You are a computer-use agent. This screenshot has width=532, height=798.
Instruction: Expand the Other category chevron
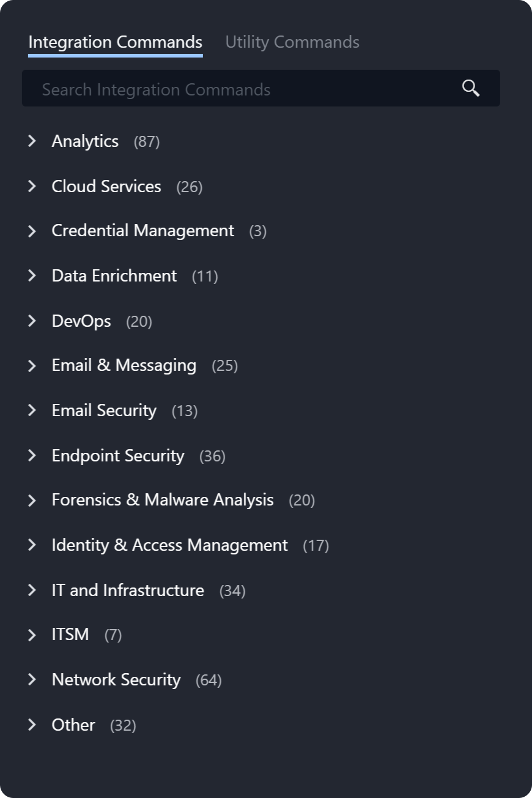coord(32,725)
